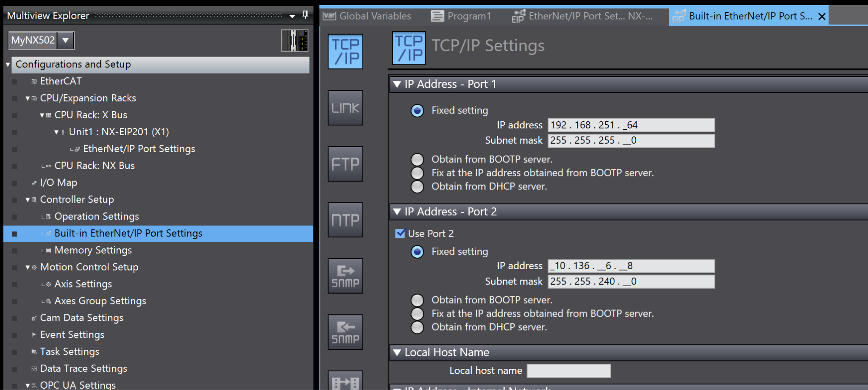Open Memory Settings in the tree
This screenshot has width=868, height=390.
pyautogui.click(x=93, y=251)
